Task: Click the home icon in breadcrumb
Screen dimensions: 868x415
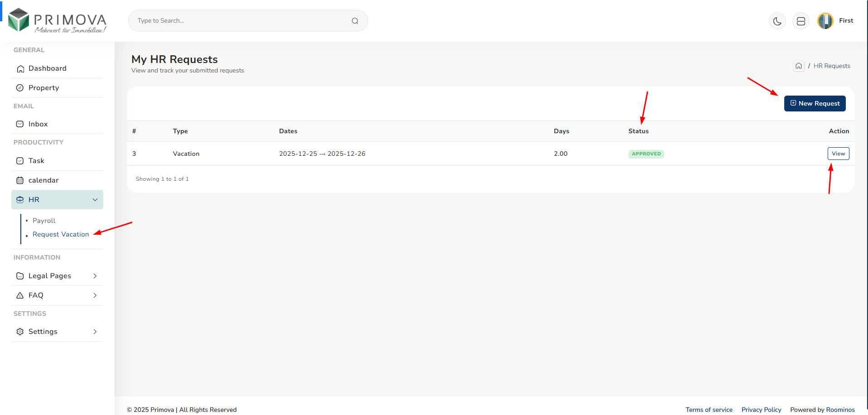Action: pyautogui.click(x=798, y=66)
